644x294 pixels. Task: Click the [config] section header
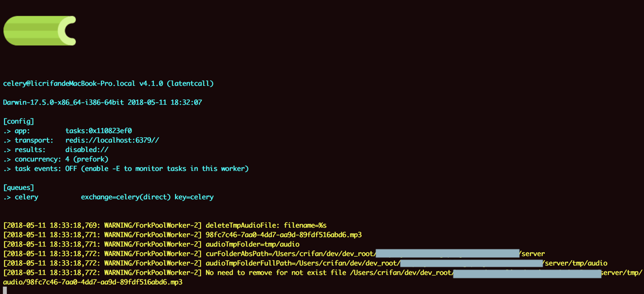18,121
